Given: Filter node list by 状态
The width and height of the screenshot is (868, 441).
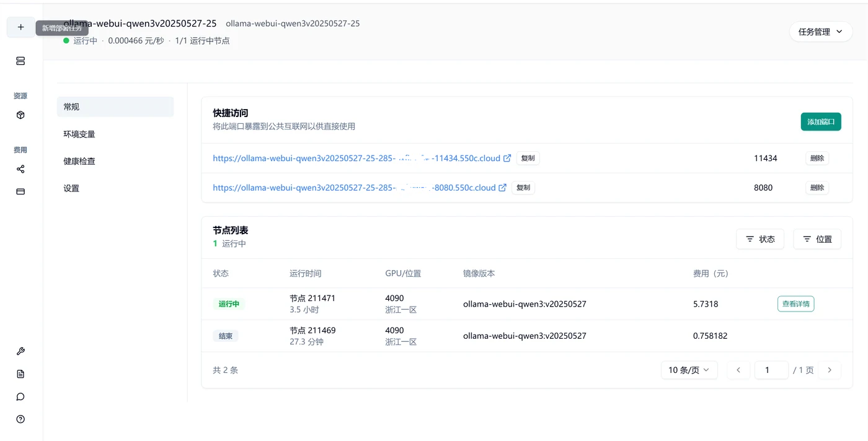Looking at the screenshot, I should coord(760,239).
